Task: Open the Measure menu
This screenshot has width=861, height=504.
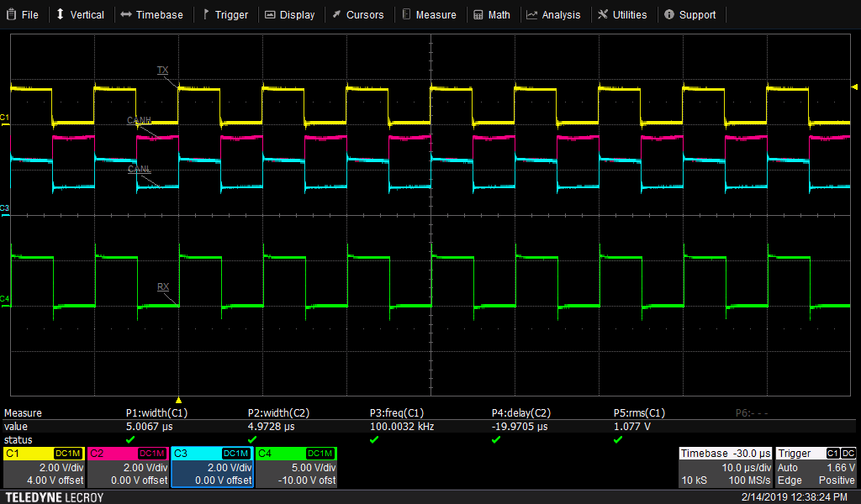Action: (x=430, y=15)
